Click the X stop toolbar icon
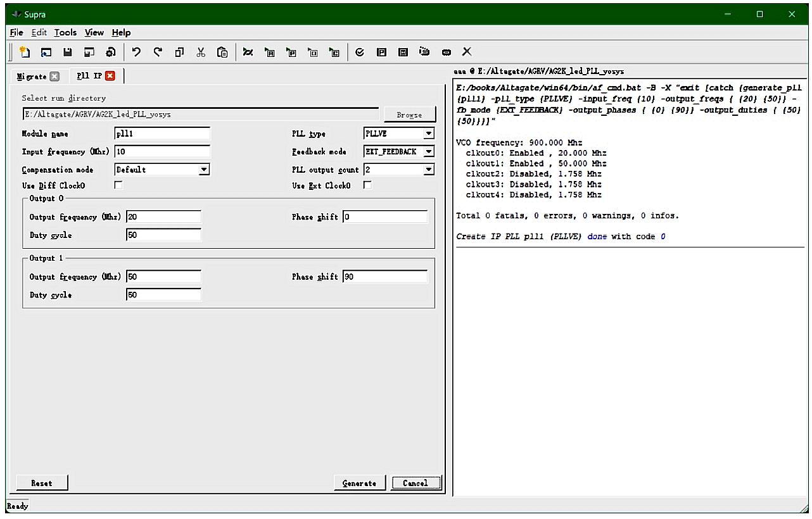Screen dimensions: 812x519 point(466,52)
